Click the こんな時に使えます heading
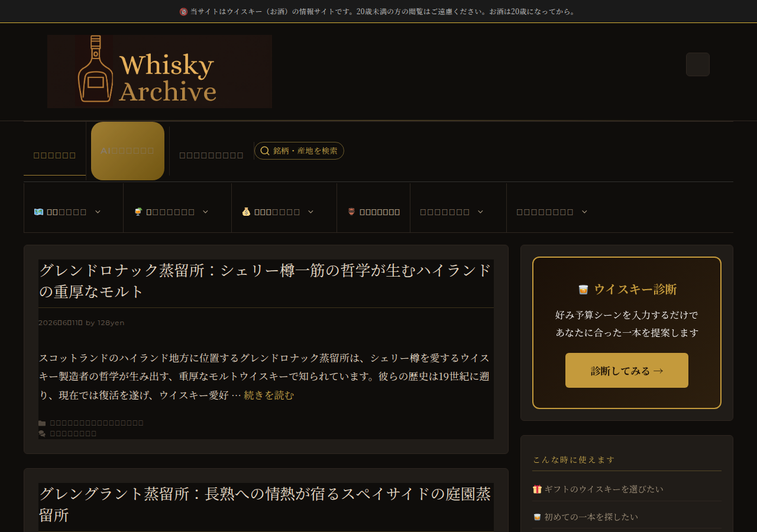Image resolution: width=757 pixels, height=532 pixels. 574,459
